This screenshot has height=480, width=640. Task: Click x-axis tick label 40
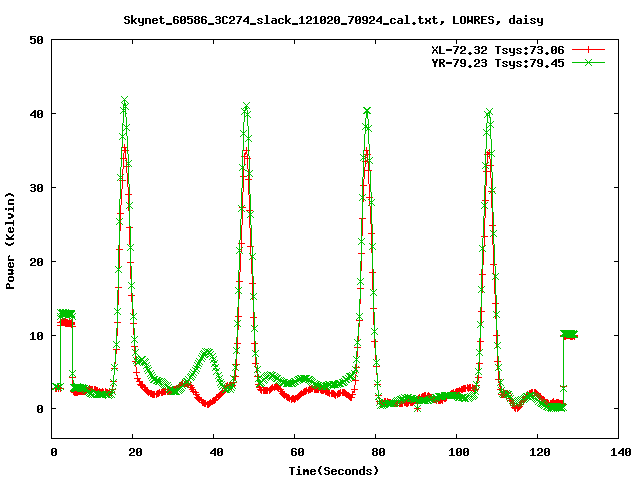pyautogui.click(x=216, y=452)
